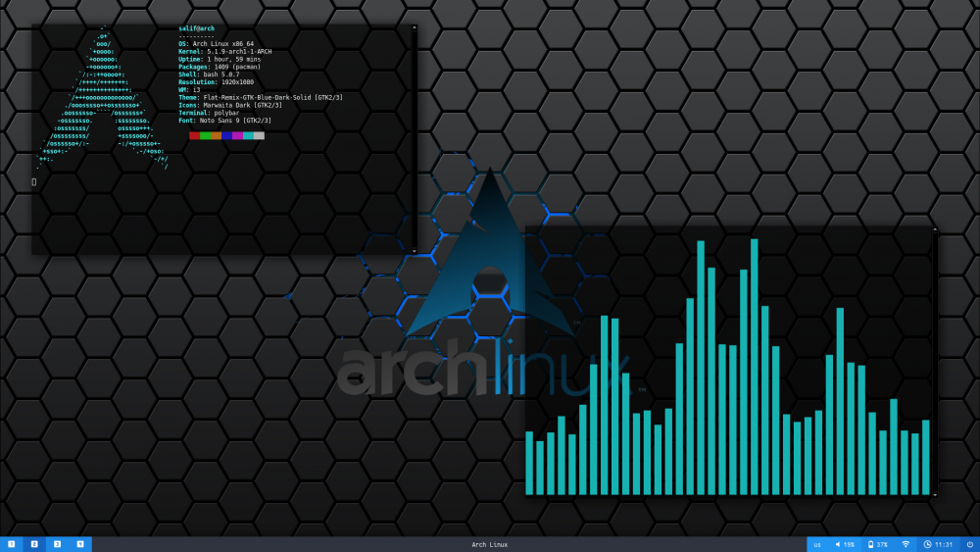Screen dimensions: 980x552
Task: Click terminal scrollbar down arrow in neofetch window
Action: coord(414,251)
